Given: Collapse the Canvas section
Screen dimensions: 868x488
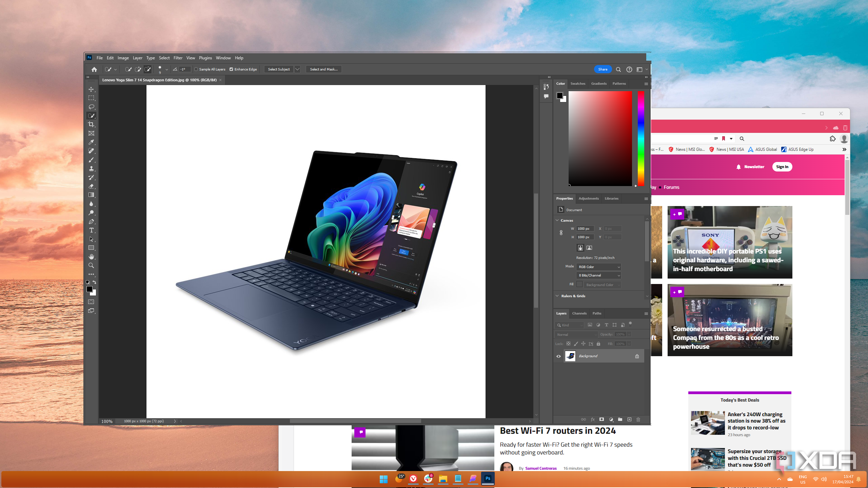Looking at the screenshot, I should pyautogui.click(x=557, y=220).
